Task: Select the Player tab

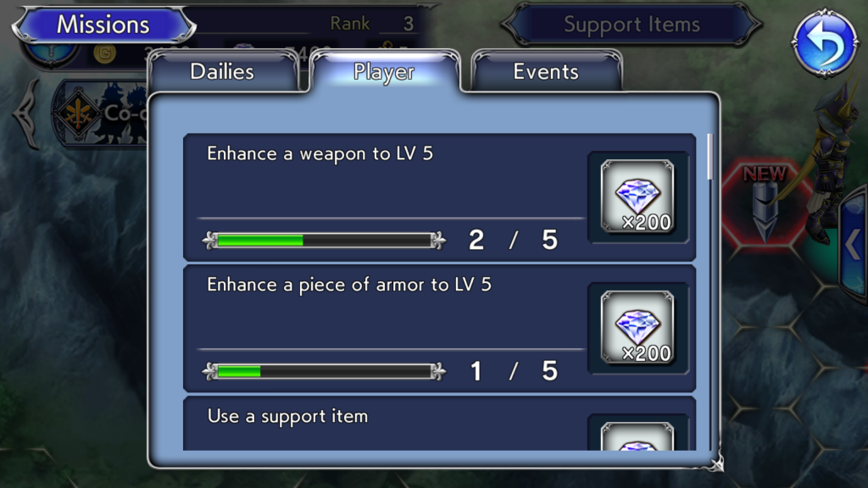Action: click(x=384, y=71)
